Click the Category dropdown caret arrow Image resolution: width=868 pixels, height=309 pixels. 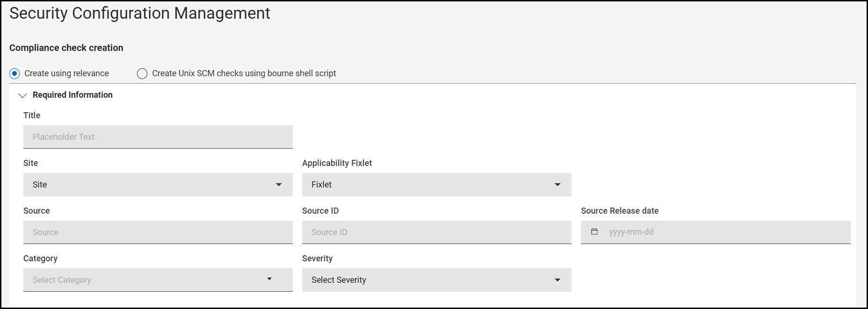pos(269,279)
